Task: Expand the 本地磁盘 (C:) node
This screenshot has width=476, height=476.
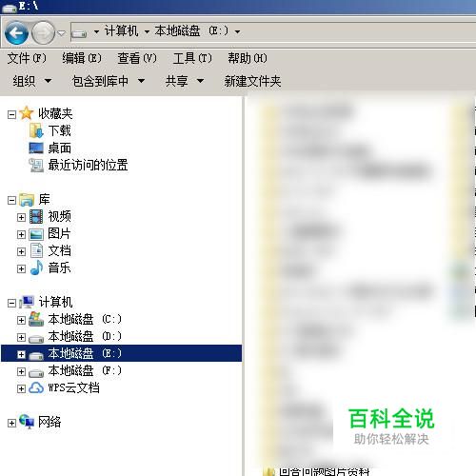Action: (x=21, y=320)
